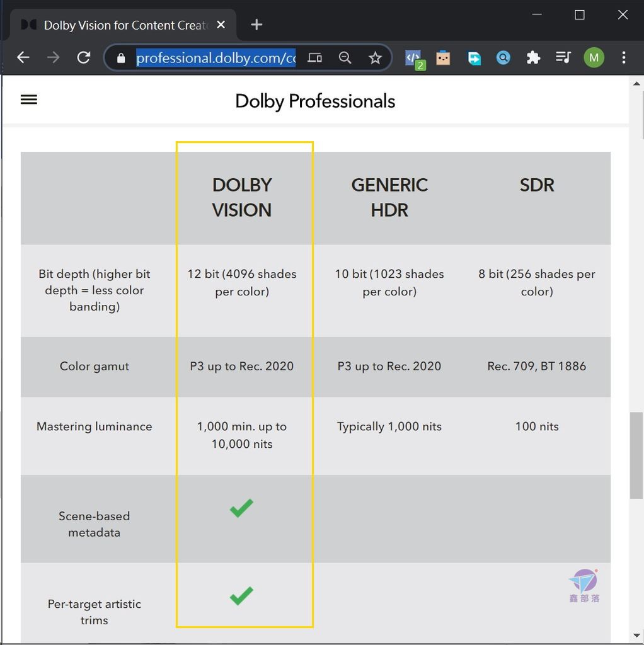Image resolution: width=644 pixels, height=645 pixels.
Task: Click the scrollbar up arrow
Action: click(x=636, y=84)
